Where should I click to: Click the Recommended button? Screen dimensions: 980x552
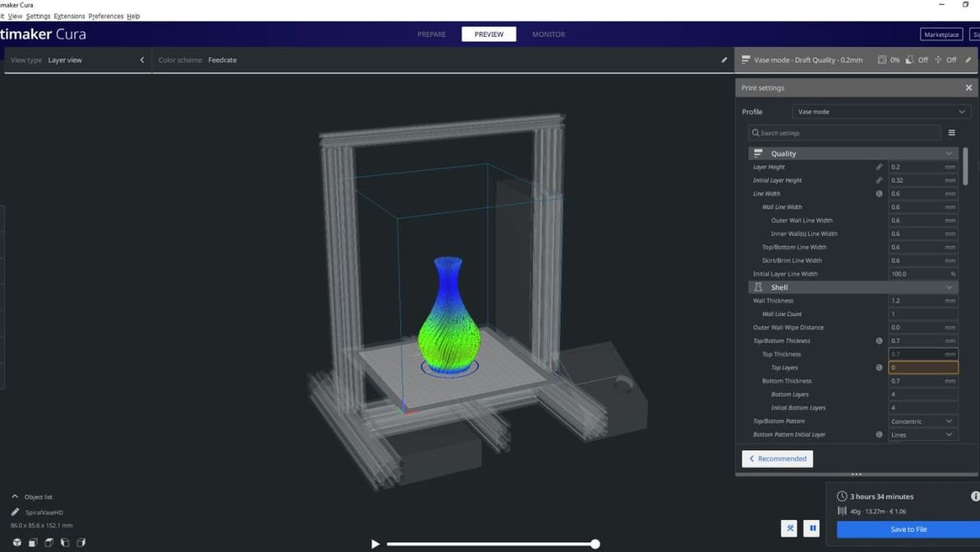778,459
